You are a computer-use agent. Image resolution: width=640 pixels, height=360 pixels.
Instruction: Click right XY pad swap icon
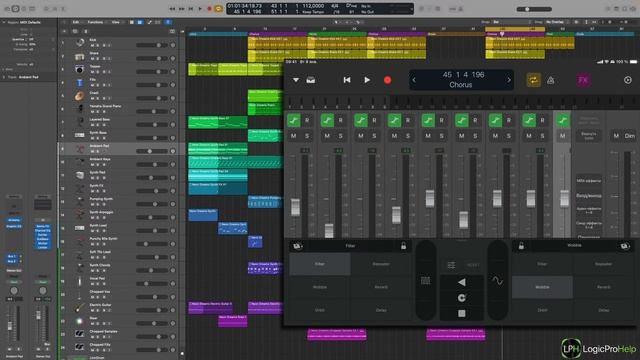click(625, 246)
